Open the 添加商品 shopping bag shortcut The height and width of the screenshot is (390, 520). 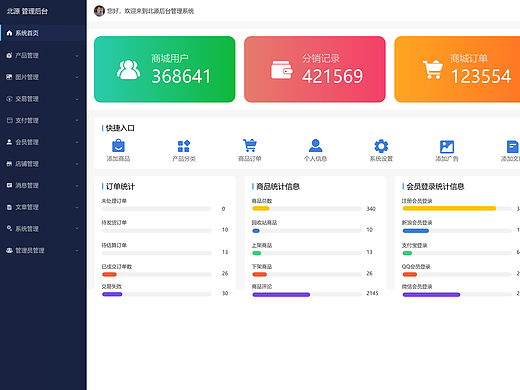118,146
